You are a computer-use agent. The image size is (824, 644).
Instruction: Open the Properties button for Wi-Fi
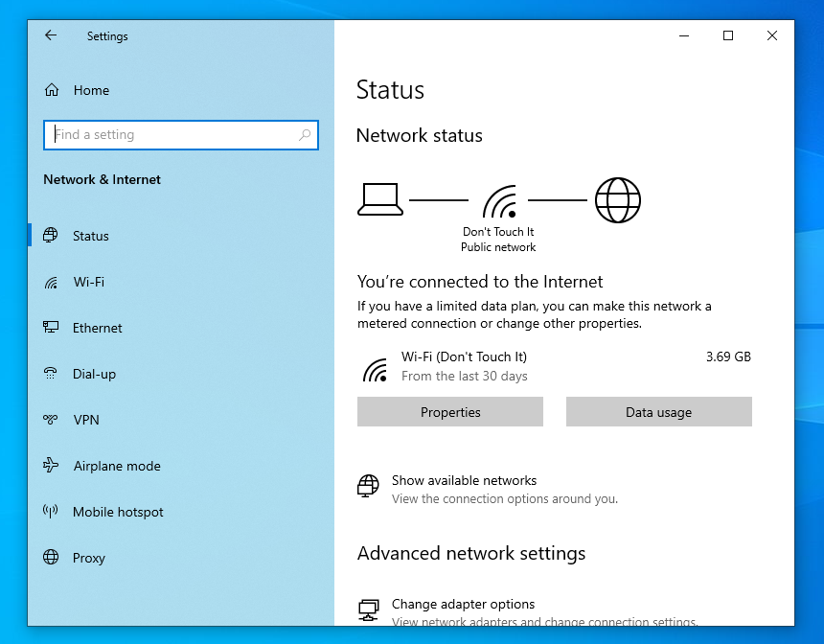tap(450, 412)
